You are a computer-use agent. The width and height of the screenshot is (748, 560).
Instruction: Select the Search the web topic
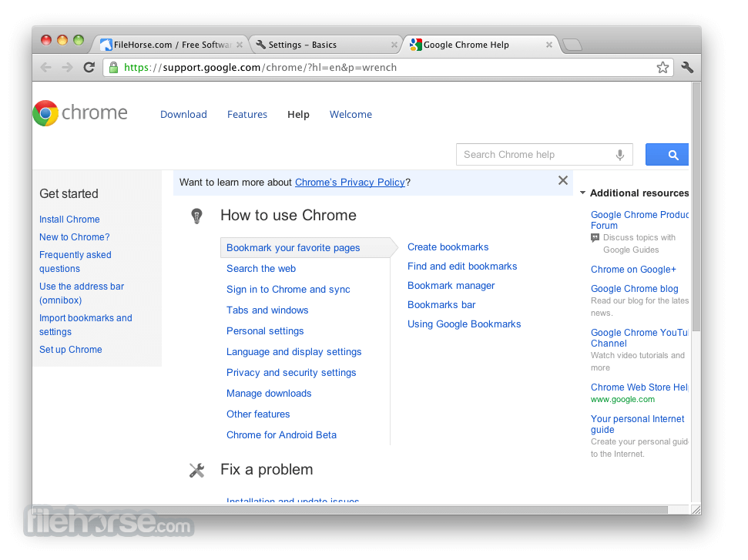point(261,269)
